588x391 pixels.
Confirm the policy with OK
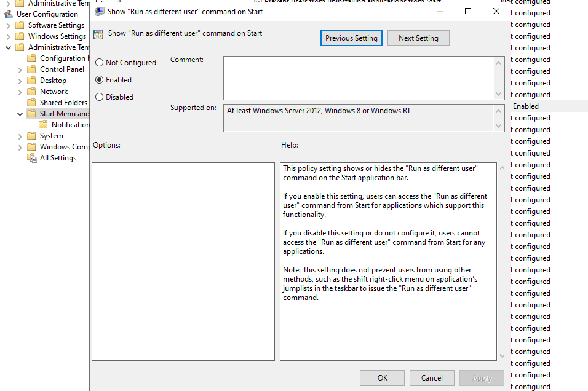coord(382,378)
